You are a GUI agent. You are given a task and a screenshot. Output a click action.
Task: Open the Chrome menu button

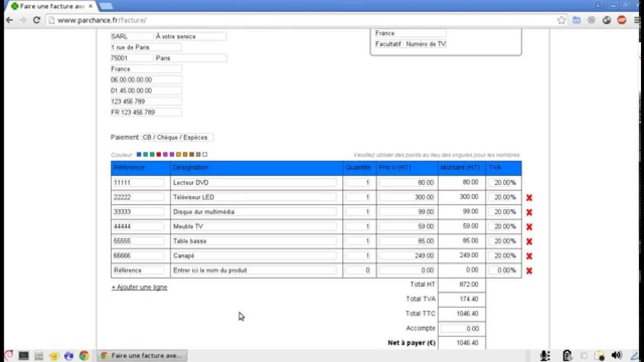pos(636,20)
